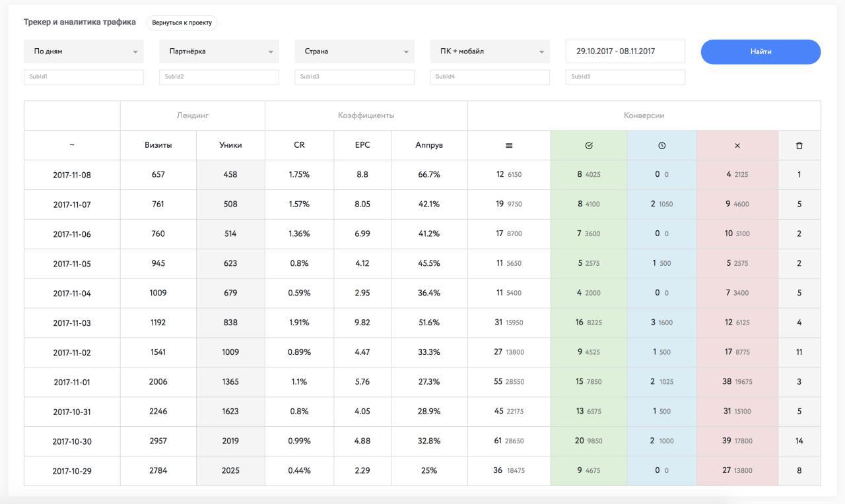Image resolution: width=845 pixels, height=504 pixels.
Task: Click approve value 27.3%
Action: coord(429,381)
